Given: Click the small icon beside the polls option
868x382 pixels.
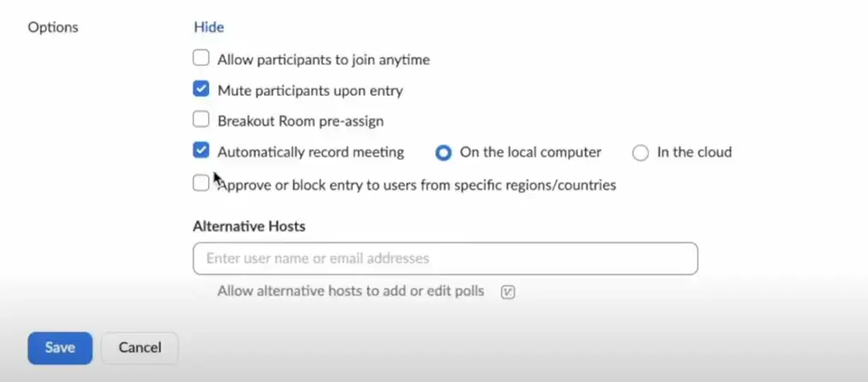Looking at the screenshot, I should (x=508, y=292).
